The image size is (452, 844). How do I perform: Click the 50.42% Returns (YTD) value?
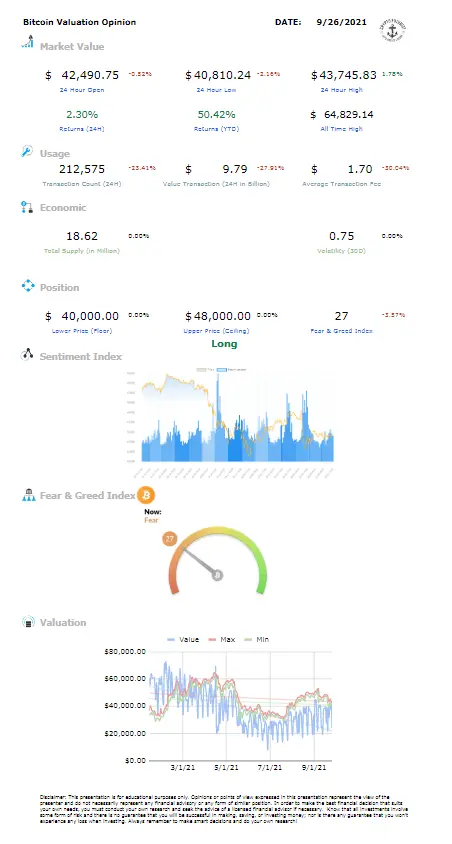[216, 114]
